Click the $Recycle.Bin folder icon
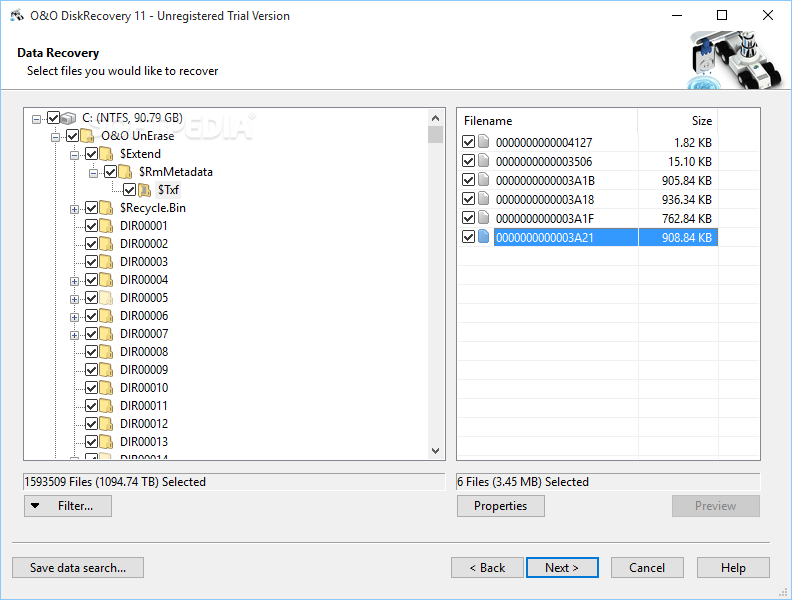792x600 pixels. (x=107, y=208)
